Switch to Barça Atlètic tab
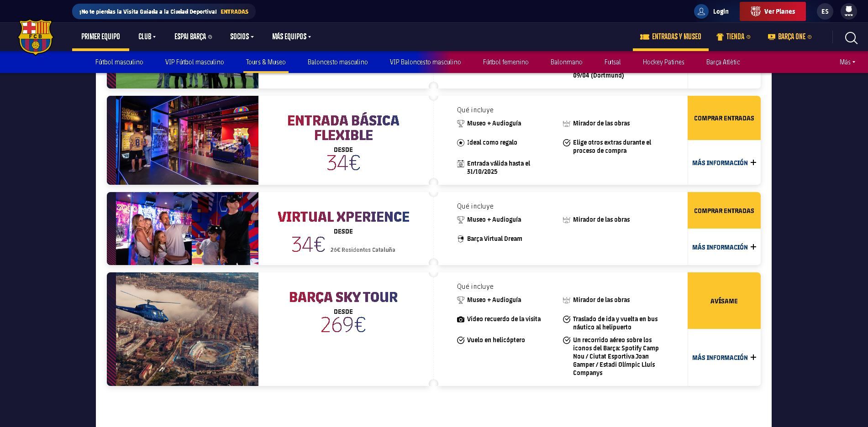 click(x=723, y=62)
